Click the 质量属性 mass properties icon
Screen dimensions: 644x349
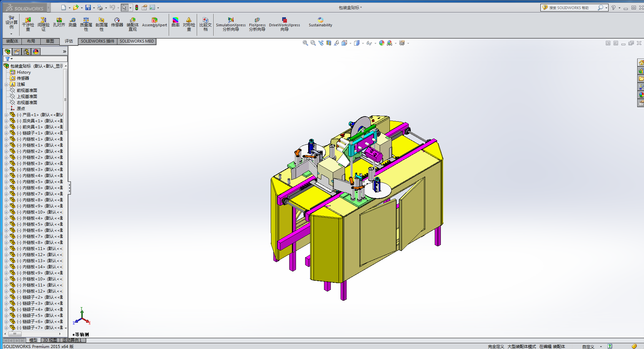tap(86, 24)
